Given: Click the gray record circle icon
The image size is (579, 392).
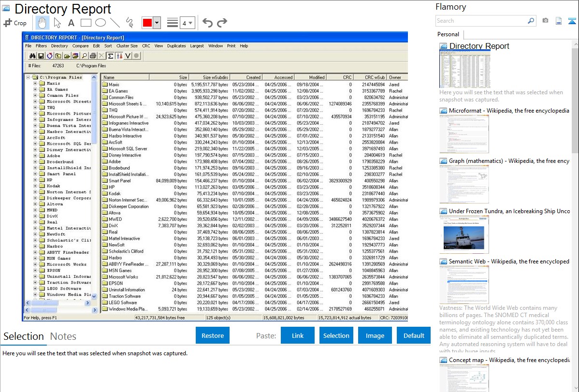Looking at the screenshot, I should point(137,56).
